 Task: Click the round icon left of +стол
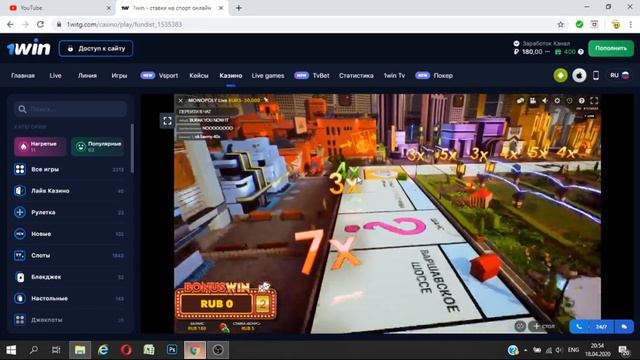(x=520, y=326)
